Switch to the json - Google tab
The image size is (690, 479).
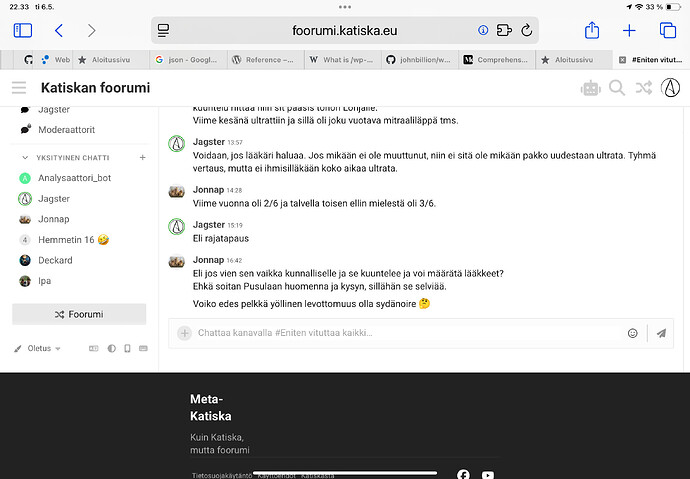[x=186, y=60]
